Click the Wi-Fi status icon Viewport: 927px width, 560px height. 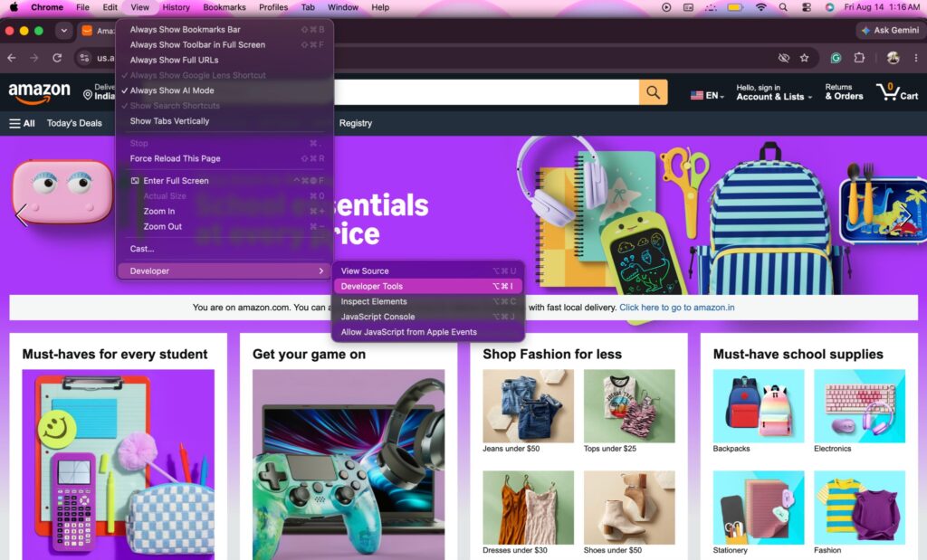(760, 7)
